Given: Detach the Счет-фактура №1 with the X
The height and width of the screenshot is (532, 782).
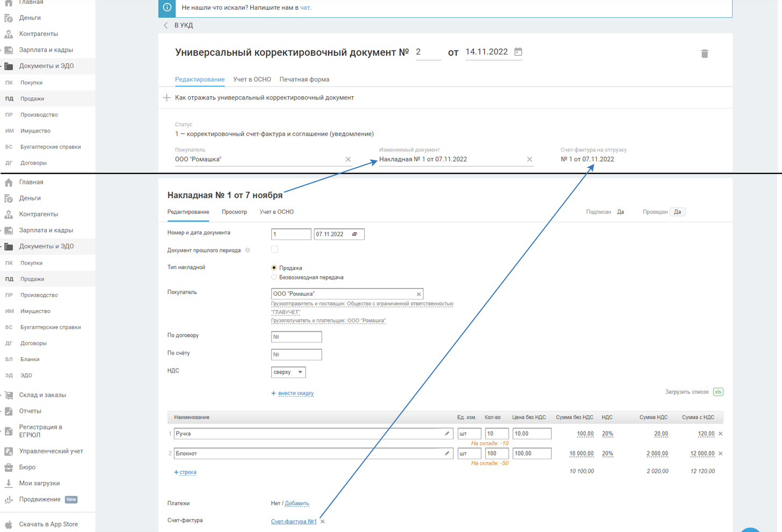Looking at the screenshot, I should click(x=323, y=521).
